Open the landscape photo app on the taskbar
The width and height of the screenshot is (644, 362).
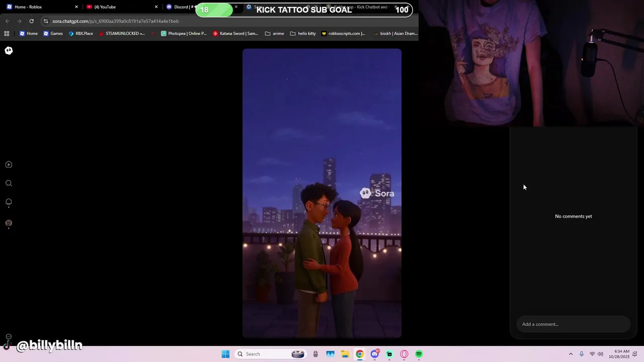coord(330,354)
